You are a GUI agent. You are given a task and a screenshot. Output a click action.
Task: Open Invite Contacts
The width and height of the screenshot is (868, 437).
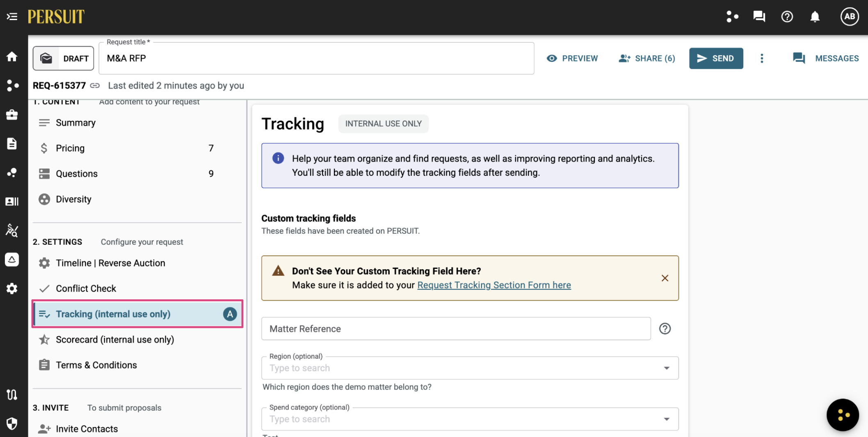[137, 428]
